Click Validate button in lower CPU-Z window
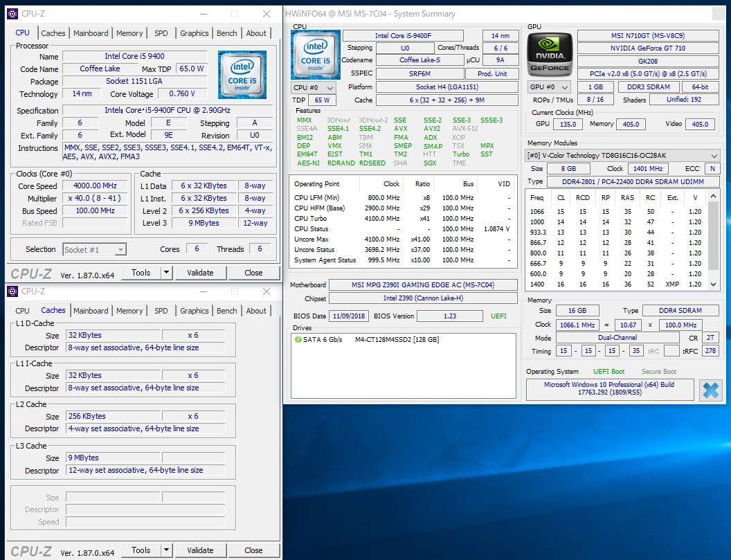Image resolution: width=731 pixels, height=560 pixels. [200, 550]
